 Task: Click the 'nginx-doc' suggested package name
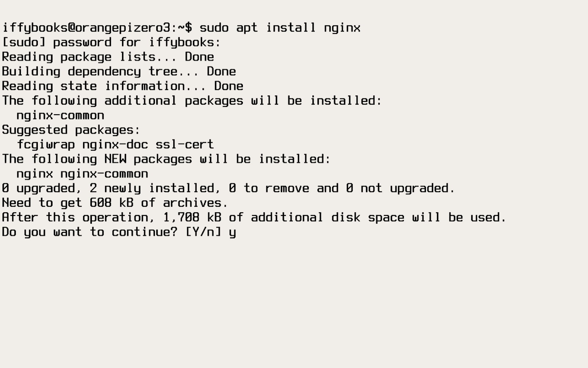(x=115, y=144)
